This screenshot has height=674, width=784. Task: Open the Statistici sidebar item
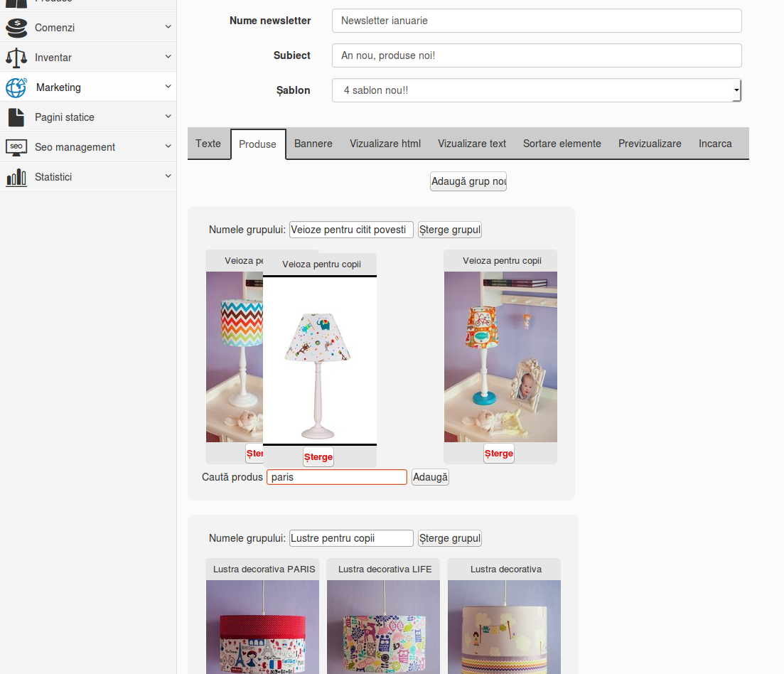tap(88, 177)
